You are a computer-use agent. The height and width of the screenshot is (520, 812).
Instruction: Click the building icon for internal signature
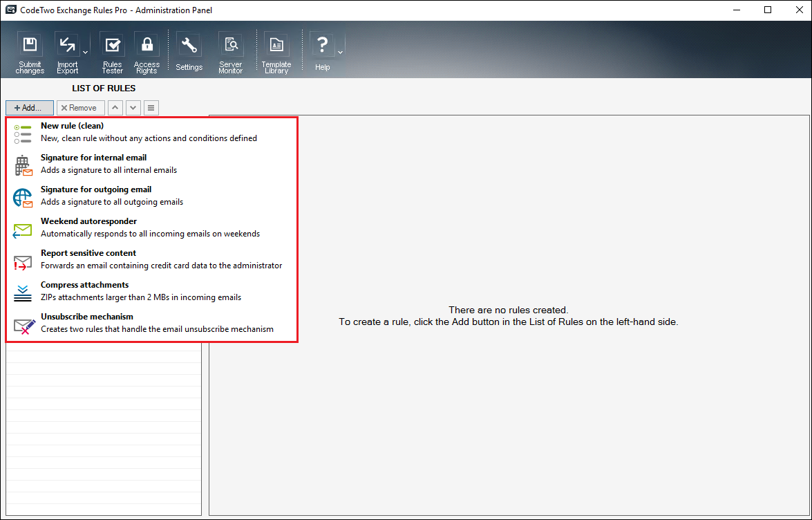pyautogui.click(x=23, y=166)
